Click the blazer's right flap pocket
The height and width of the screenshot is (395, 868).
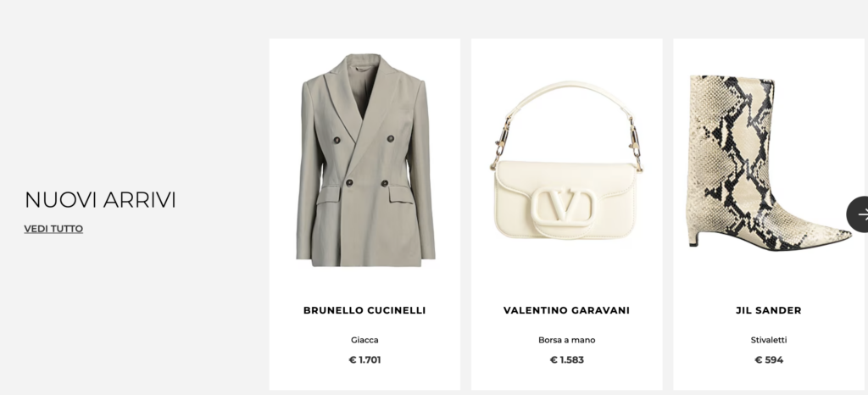pyautogui.click(x=401, y=193)
